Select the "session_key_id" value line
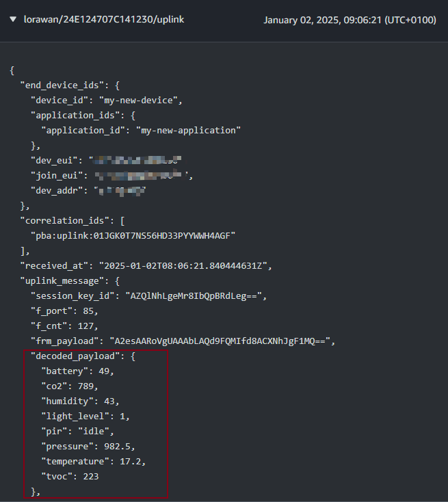 (x=148, y=296)
